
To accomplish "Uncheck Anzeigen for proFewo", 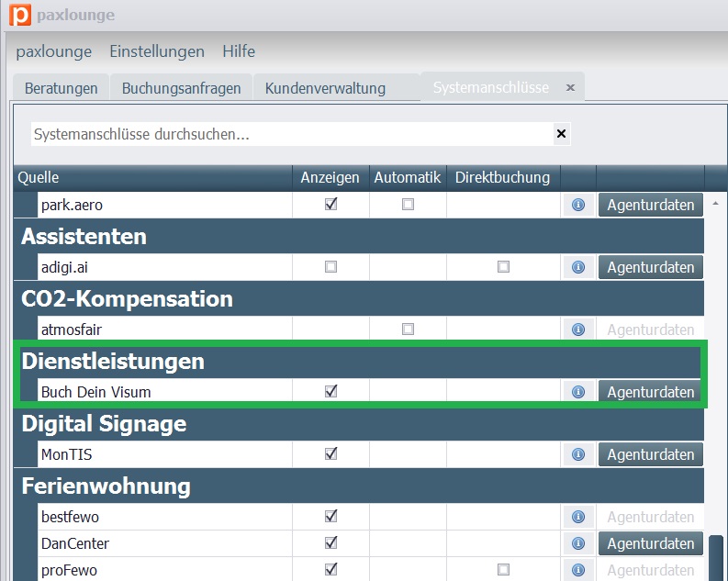I will coord(330,569).
